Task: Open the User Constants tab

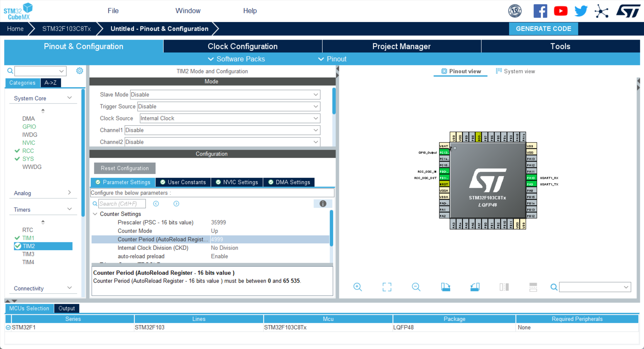Action: 183,182
